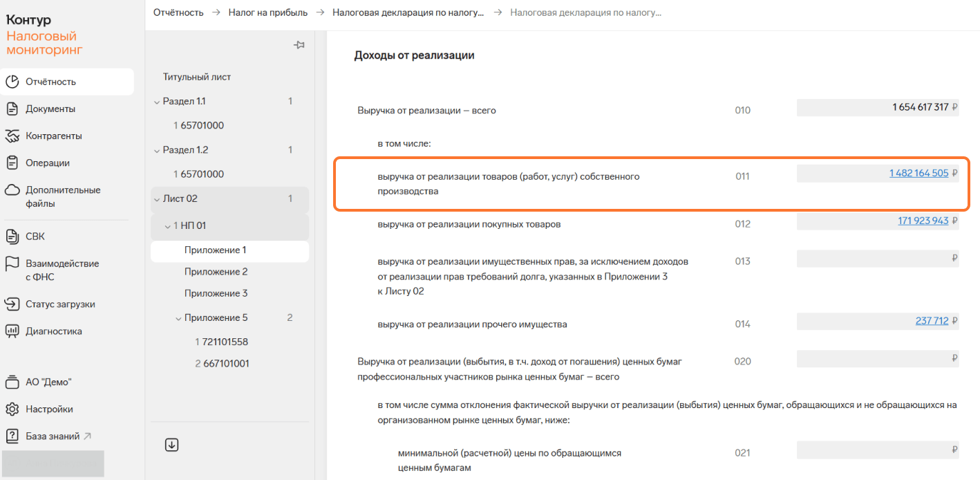This screenshot has height=480, width=980.
Task: Click the empty field for line 013
Action: (x=878, y=258)
